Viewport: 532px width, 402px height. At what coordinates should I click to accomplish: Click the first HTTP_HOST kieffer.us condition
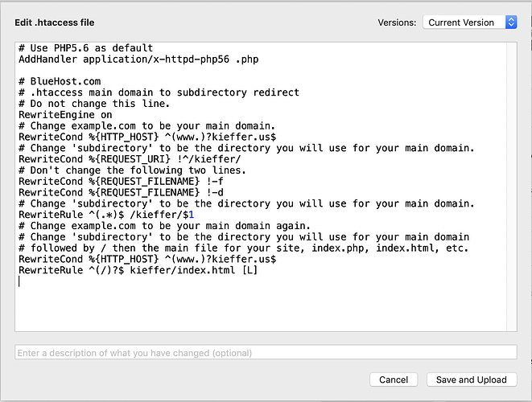(147, 137)
